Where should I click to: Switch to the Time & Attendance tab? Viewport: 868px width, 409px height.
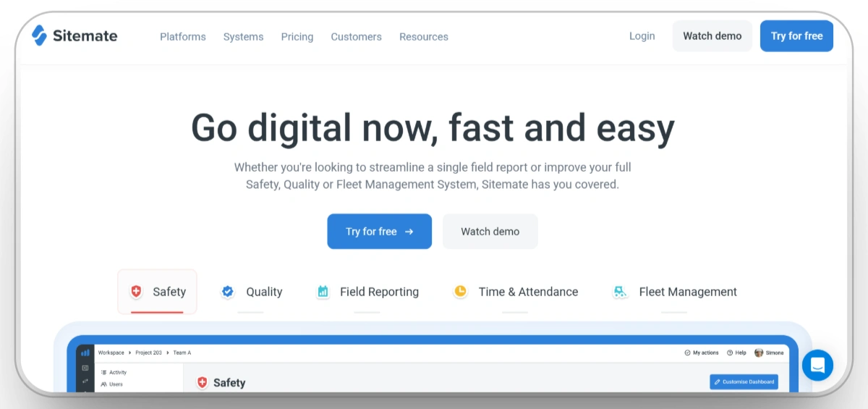pyautogui.click(x=516, y=292)
